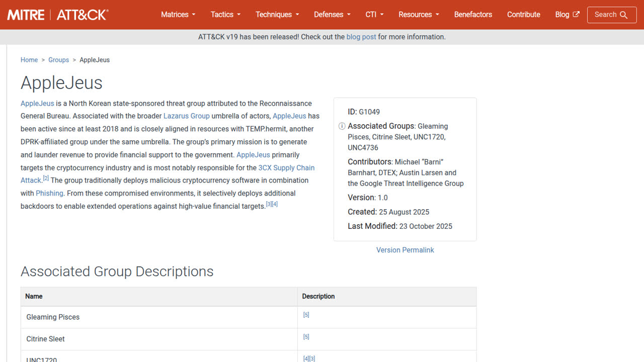The width and height of the screenshot is (644, 362).
Task: Click the MITRE ATT&CK logo
Action: point(58,15)
